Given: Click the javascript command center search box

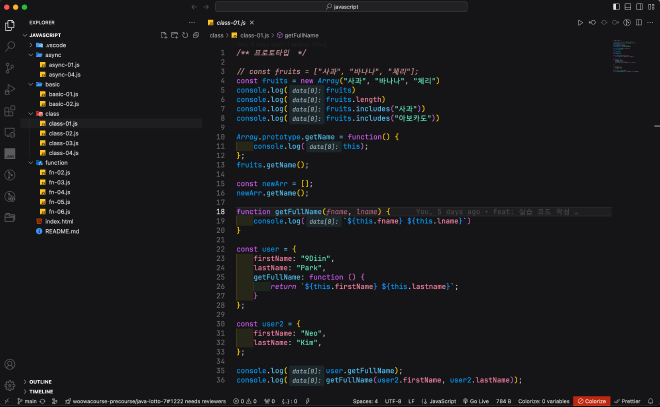Looking at the screenshot, I should (345, 6).
